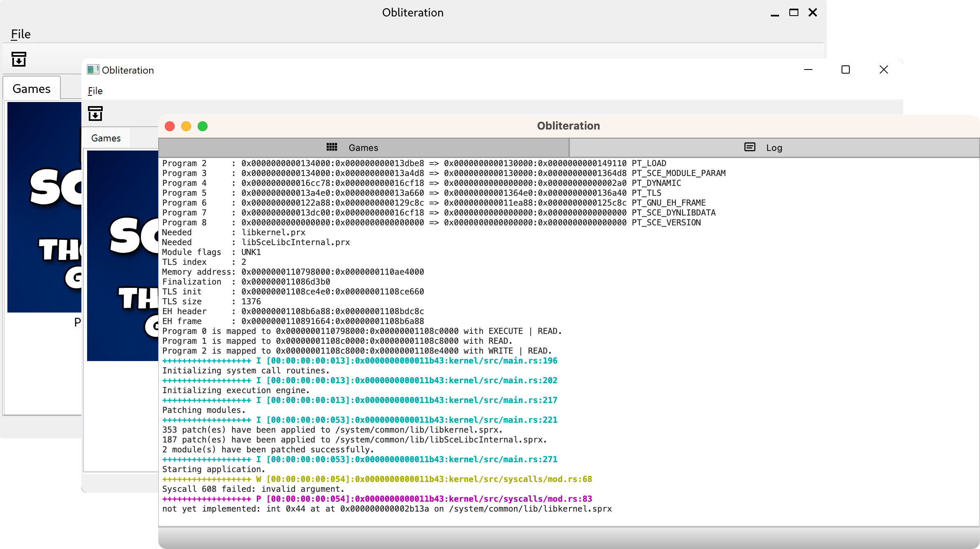
Task: Select the blue game cover thumbnail
Action: (43, 206)
